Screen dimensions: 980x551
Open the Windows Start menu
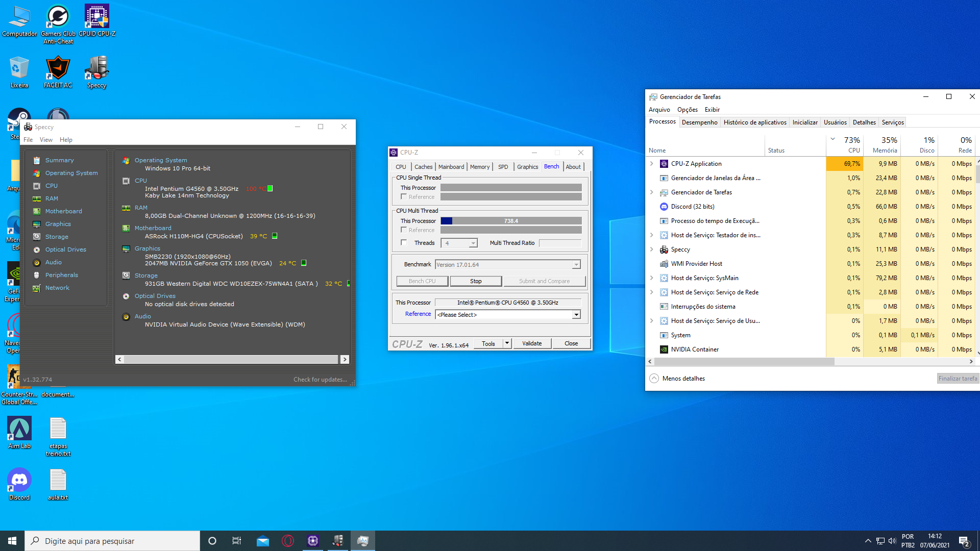12,541
